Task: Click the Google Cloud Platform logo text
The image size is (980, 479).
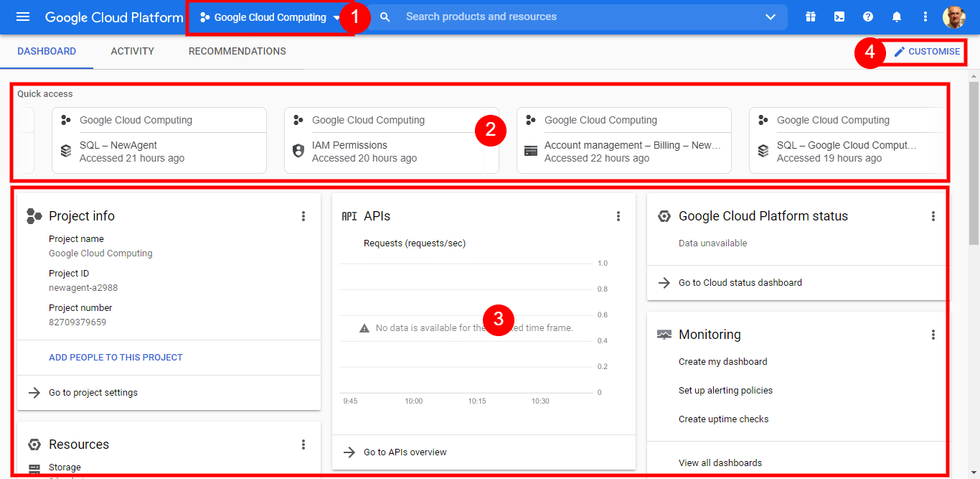Action: pos(114,17)
